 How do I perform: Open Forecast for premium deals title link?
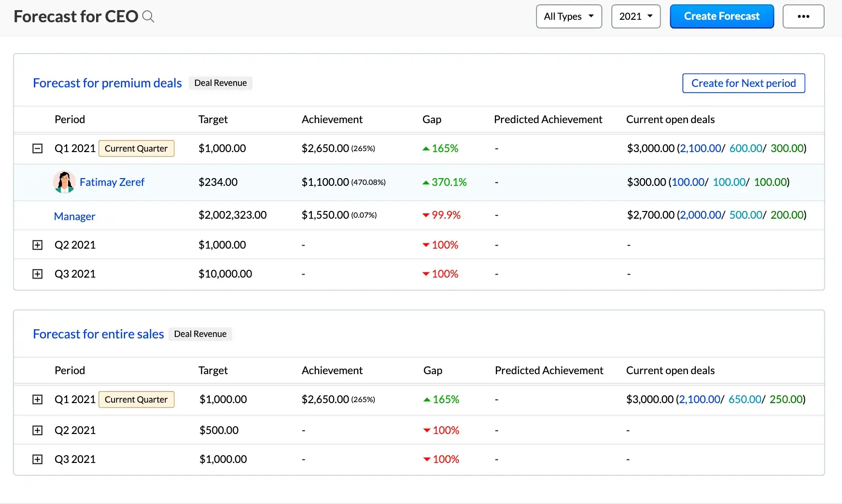click(x=107, y=83)
